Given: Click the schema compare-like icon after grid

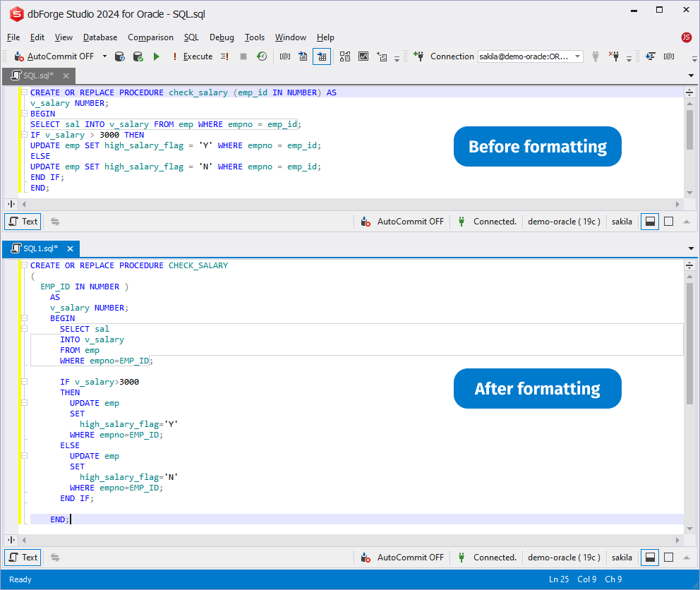Looking at the screenshot, I should 344,56.
